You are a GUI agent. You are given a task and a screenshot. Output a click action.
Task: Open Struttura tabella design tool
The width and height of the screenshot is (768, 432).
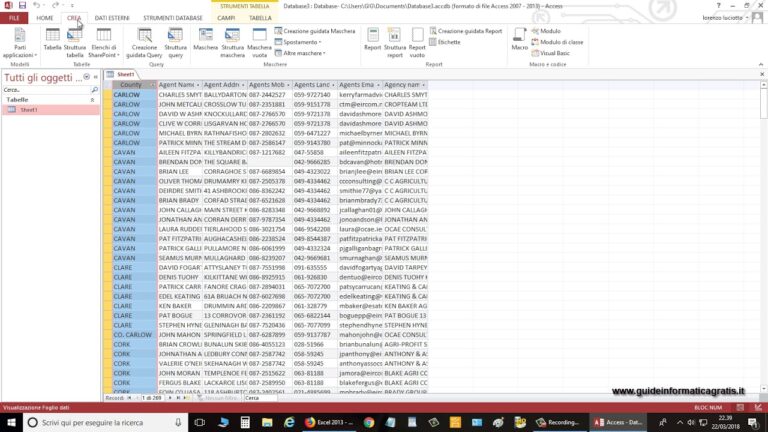pos(74,43)
